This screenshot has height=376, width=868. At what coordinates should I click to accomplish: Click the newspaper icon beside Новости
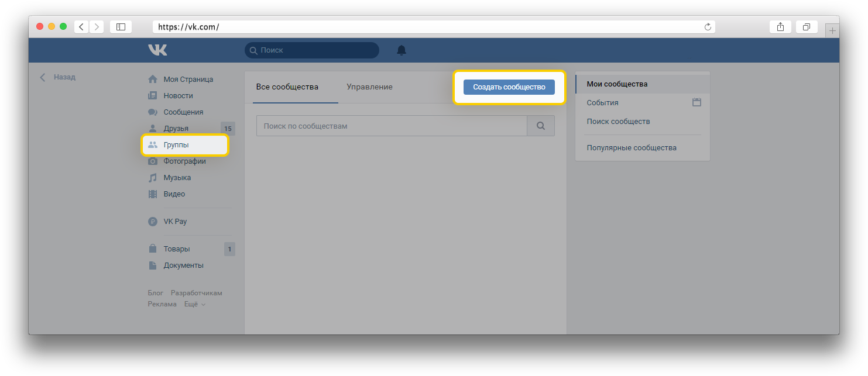click(153, 95)
